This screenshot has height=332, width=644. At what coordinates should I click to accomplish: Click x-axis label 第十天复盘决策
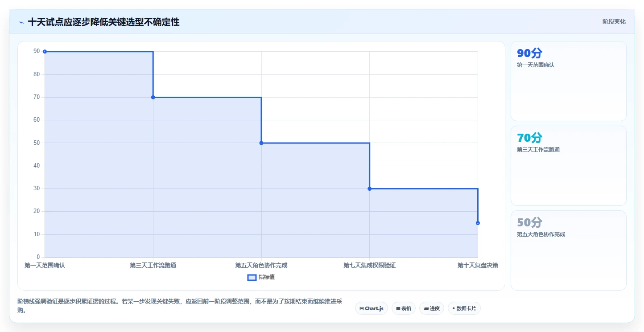click(478, 265)
